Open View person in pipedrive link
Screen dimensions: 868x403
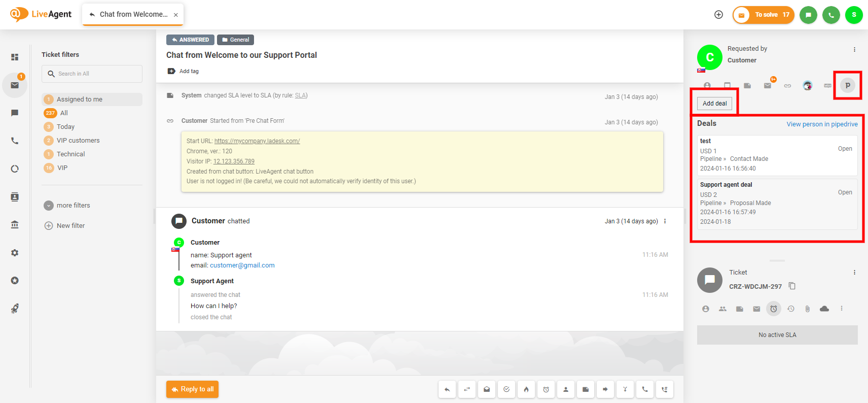(822, 124)
